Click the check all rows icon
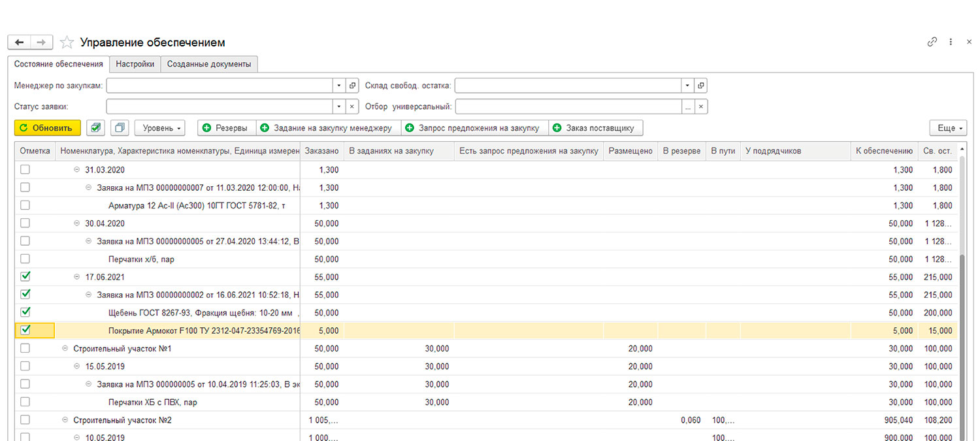The image size is (980, 441). 96,128
